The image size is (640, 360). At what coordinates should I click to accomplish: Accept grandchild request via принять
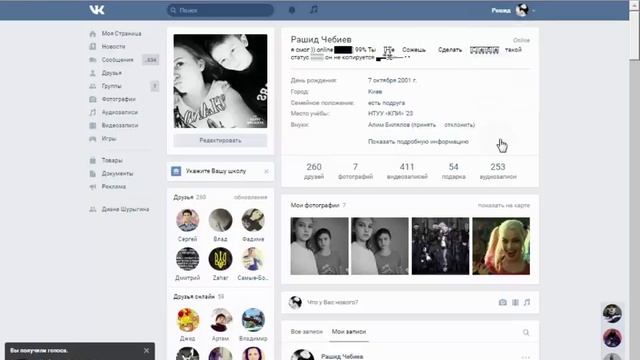point(424,125)
